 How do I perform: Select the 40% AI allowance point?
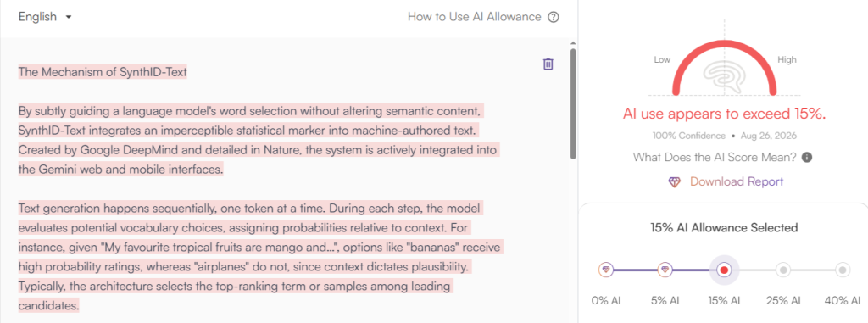843,270
